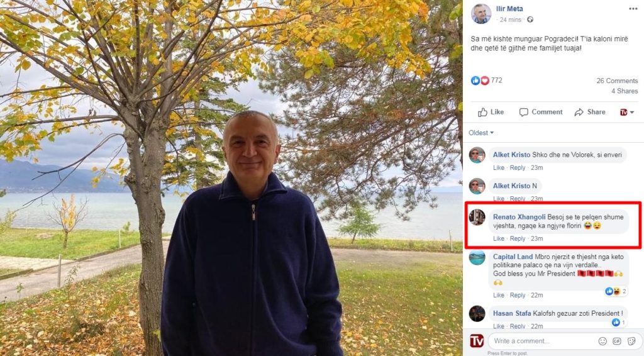
Task: Like the post with thumbs-up button
Action: click(x=491, y=112)
